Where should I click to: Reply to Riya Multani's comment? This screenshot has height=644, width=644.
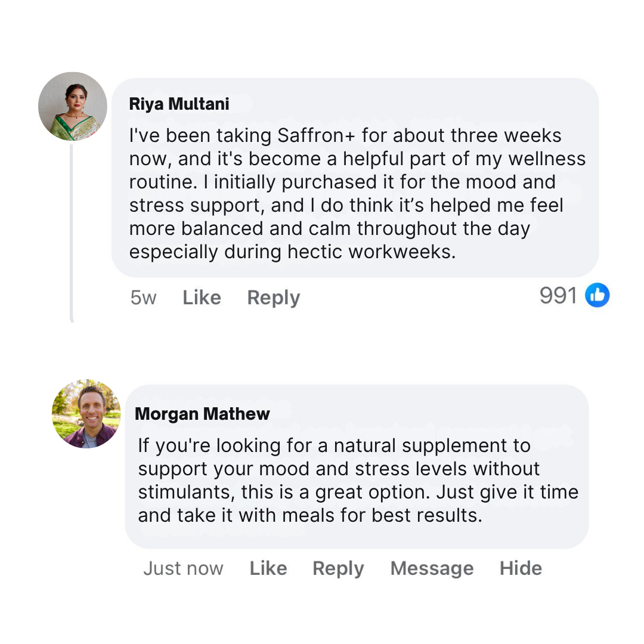coord(273,298)
